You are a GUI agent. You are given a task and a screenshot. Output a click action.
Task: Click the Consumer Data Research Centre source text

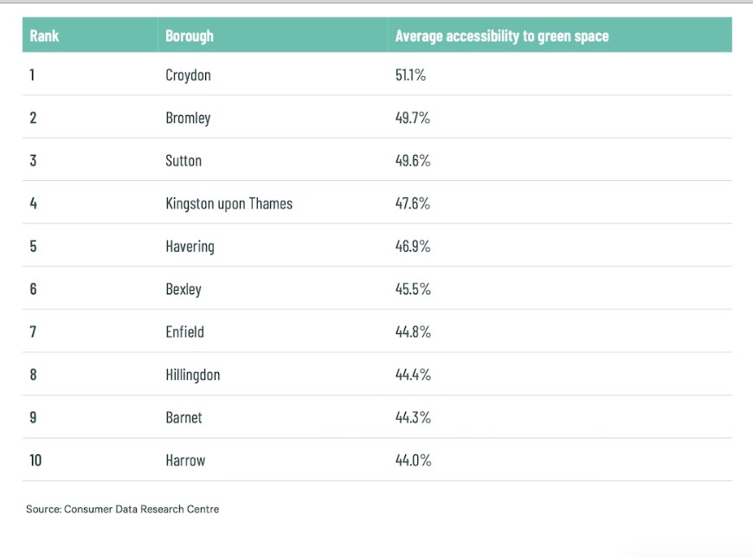pyautogui.click(x=122, y=509)
